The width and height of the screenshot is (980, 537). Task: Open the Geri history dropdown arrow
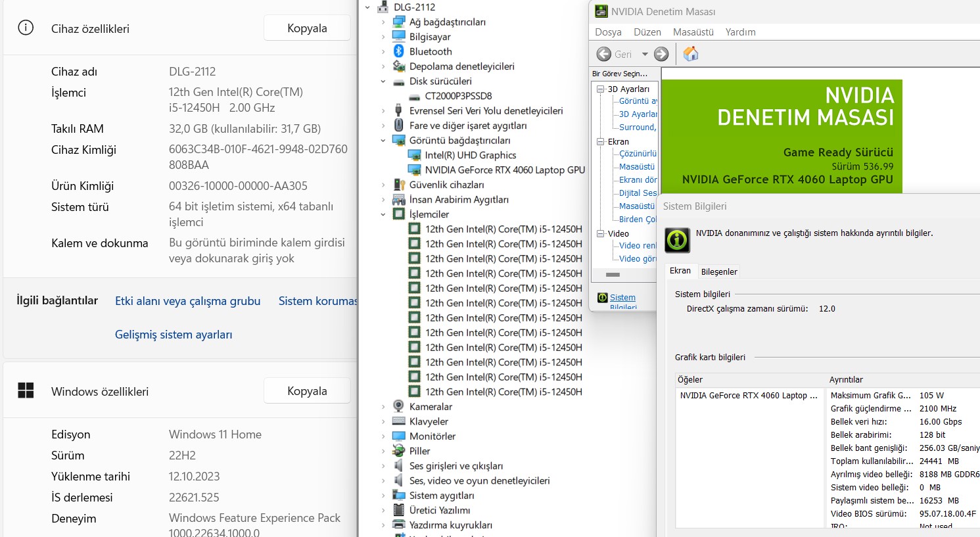pos(645,54)
